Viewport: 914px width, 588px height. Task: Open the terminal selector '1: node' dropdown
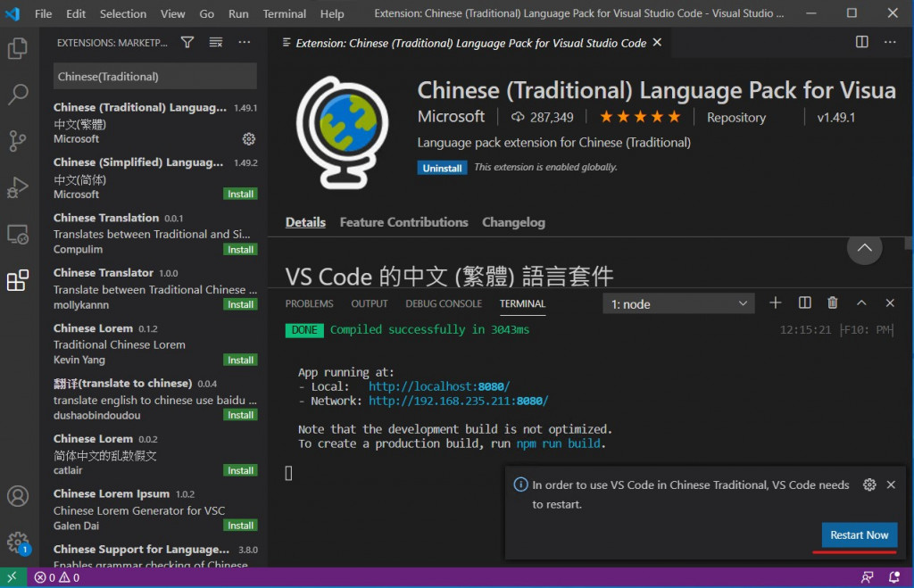pyautogui.click(x=678, y=303)
